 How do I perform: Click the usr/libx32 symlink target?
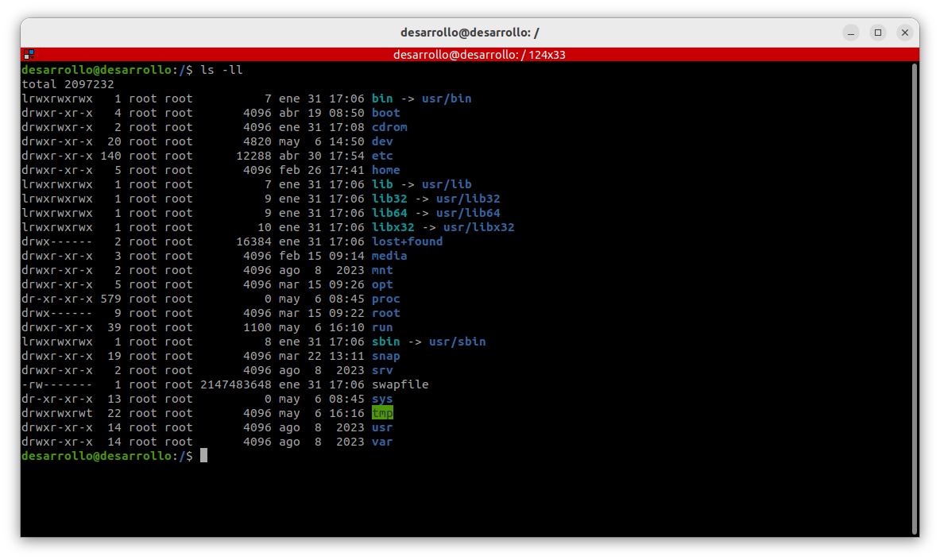(x=478, y=227)
